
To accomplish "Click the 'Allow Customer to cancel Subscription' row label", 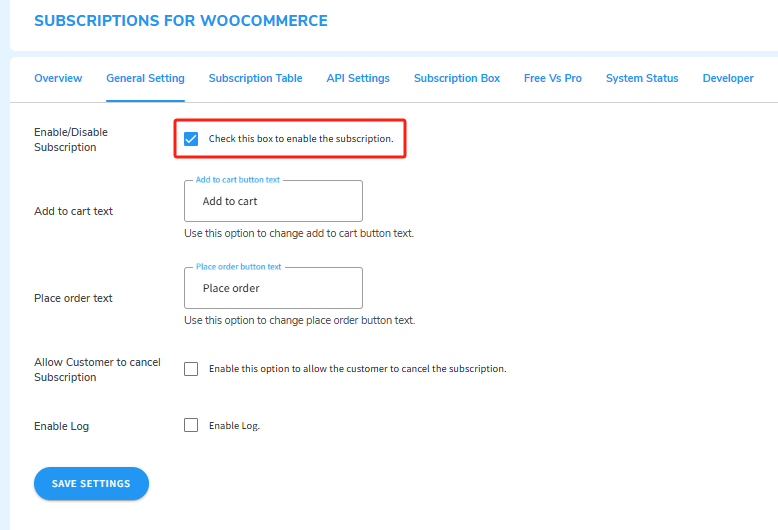I will tap(97, 369).
